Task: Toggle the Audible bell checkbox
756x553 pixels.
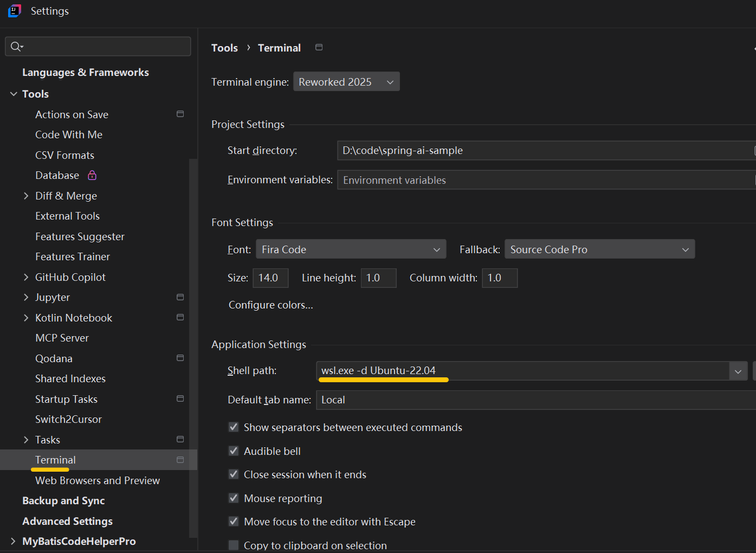Action: pos(234,451)
